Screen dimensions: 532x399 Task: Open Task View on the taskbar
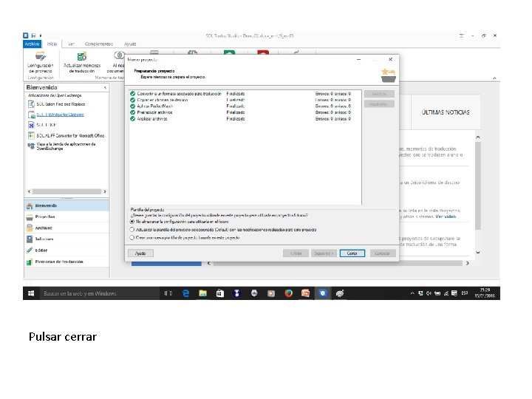[x=168, y=293]
